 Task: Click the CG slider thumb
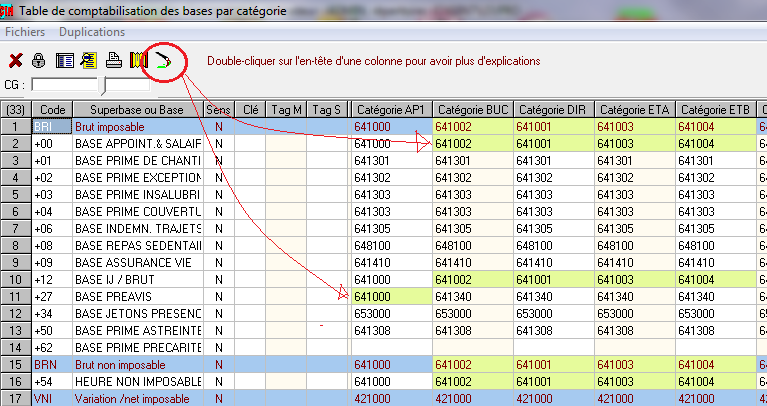click(103, 86)
